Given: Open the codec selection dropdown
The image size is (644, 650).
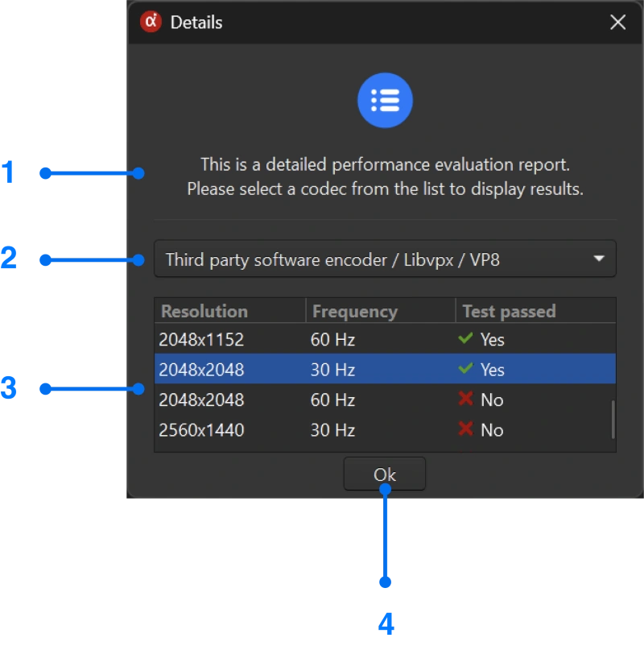Looking at the screenshot, I should coord(385,259).
